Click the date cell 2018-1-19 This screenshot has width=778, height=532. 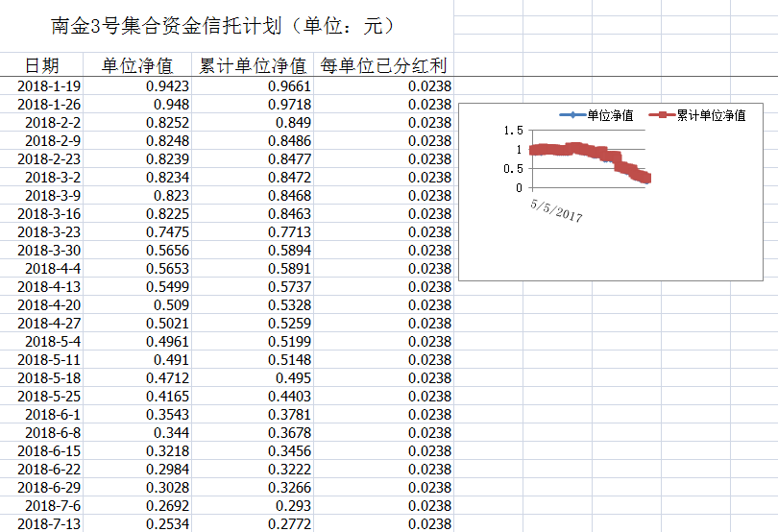tap(49, 86)
